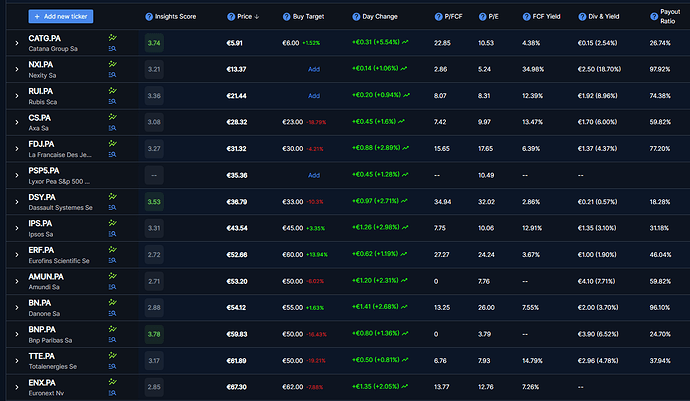Viewport: 690px width, 401px height.
Task: Click the TTE.PA ticker name
Action: (41, 356)
